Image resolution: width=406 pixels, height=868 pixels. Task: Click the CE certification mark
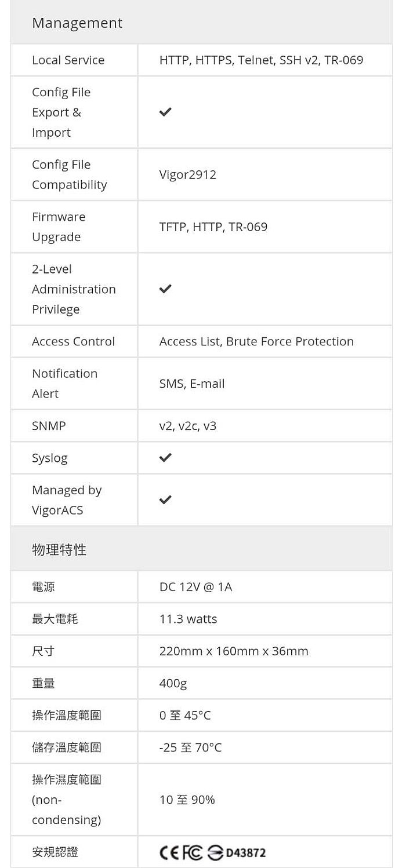(169, 852)
